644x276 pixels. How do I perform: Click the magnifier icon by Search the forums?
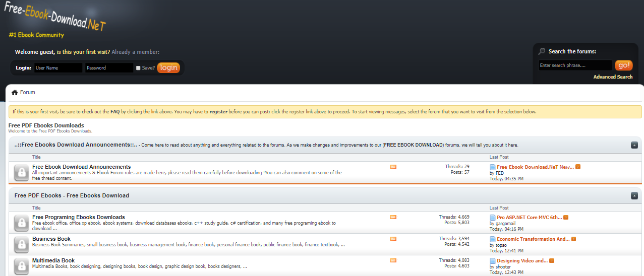pyautogui.click(x=542, y=51)
